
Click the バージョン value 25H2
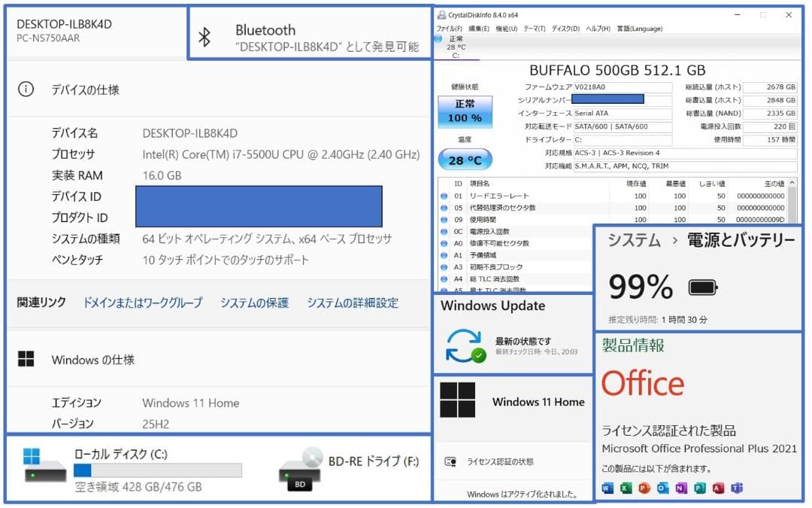156,424
